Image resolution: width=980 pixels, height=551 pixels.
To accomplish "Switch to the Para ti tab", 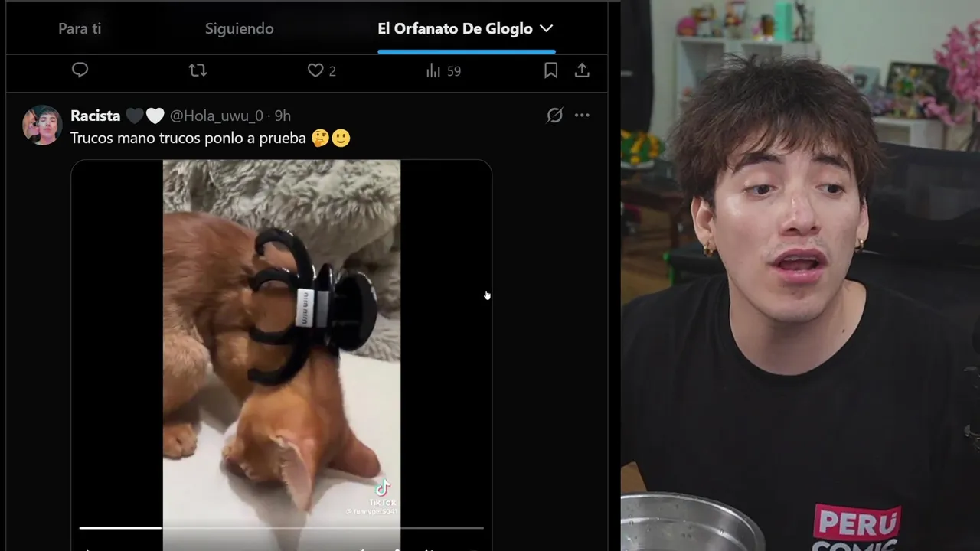I will pyautogui.click(x=80, y=28).
